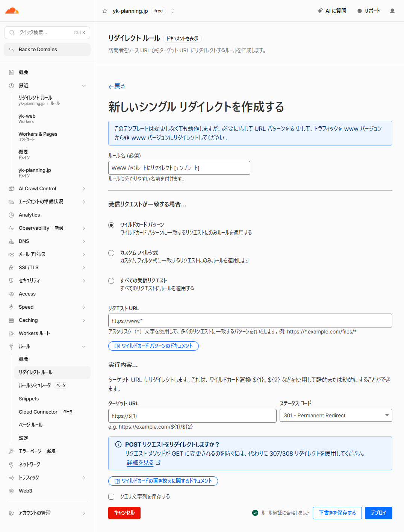This screenshot has width=404, height=532.
Task: Click the エラー ページ wrench icon
Action: pos(11,451)
